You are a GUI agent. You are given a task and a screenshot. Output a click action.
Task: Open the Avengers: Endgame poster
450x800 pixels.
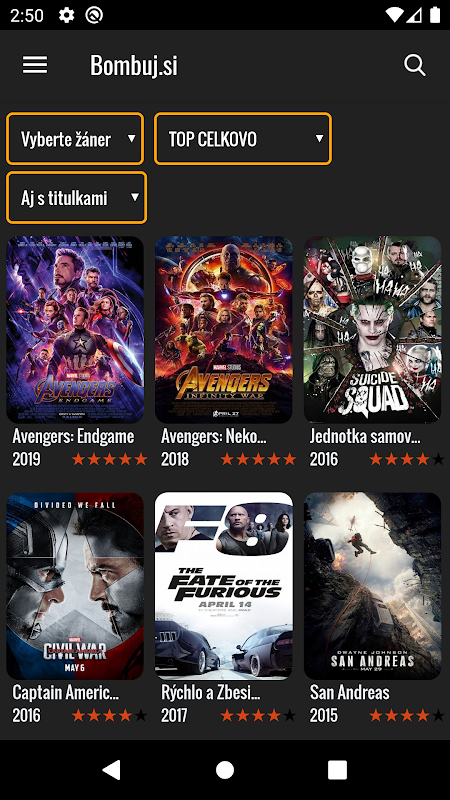point(75,330)
